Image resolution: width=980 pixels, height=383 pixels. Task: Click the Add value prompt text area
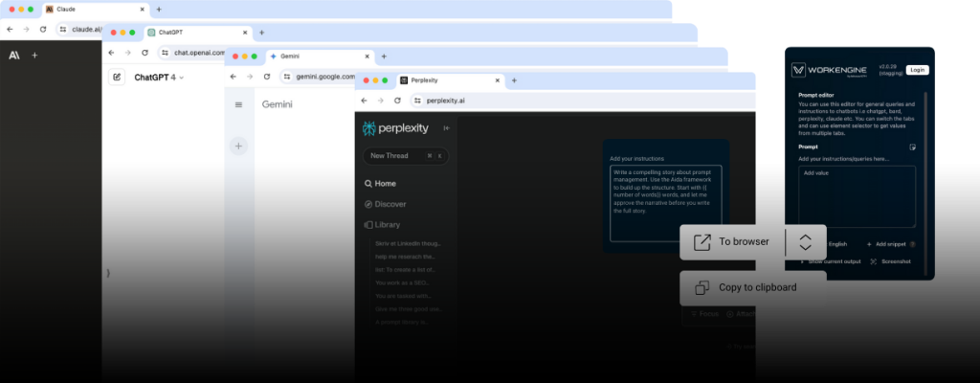[x=857, y=196]
